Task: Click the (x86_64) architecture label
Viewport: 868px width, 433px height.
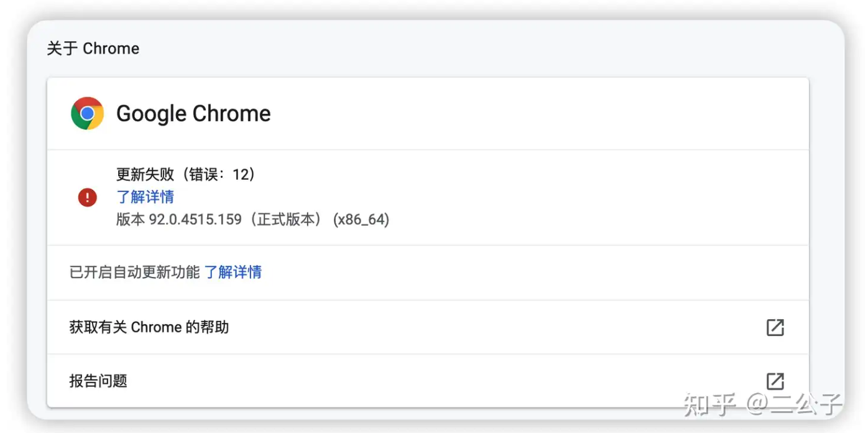Action: (x=361, y=220)
